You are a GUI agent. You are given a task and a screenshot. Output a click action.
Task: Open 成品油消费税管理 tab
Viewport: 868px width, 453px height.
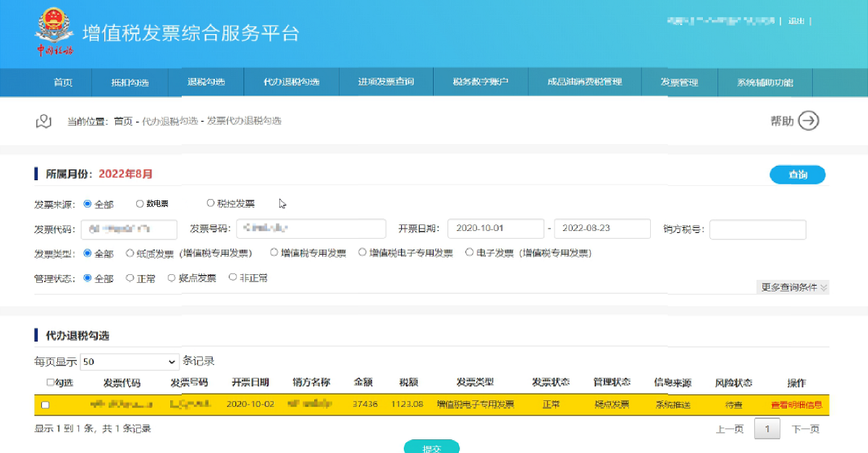click(584, 82)
